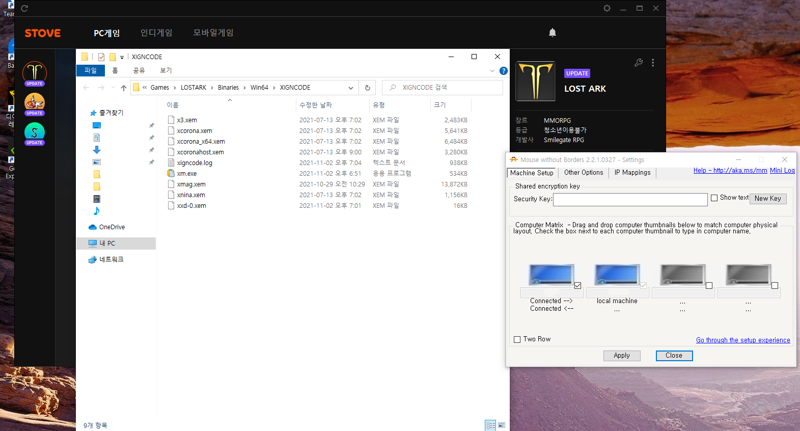Open the downloads arrow quick access item
The height and width of the screenshot is (431, 800).
(96, 150)
